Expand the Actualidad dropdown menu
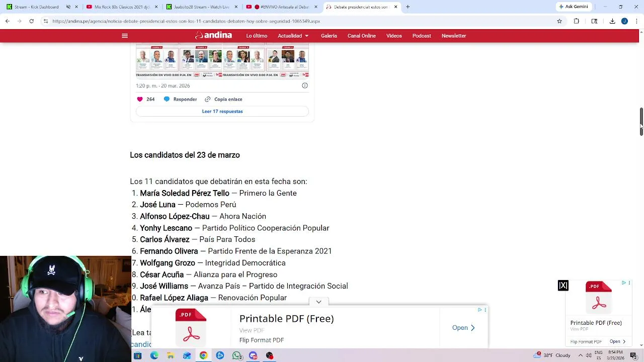Screen dimensions: 644x362 [x=293, y=36]
